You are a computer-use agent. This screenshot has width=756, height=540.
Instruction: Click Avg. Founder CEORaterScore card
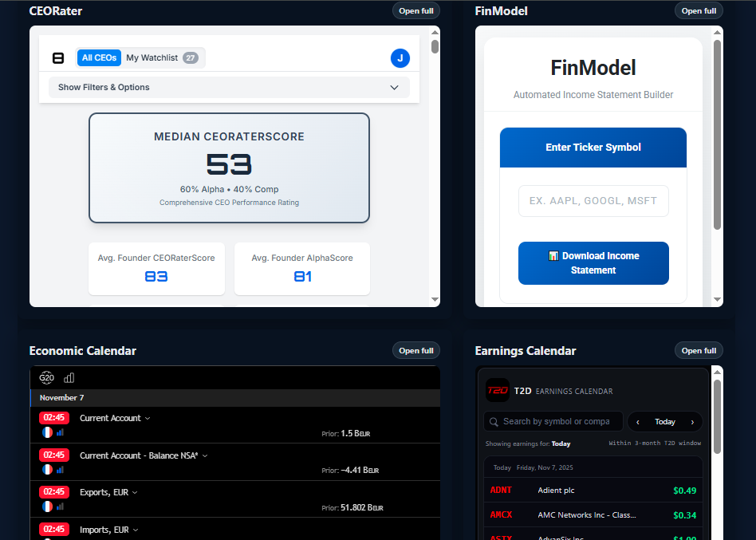pyautogui.click(x=156, y=269)
